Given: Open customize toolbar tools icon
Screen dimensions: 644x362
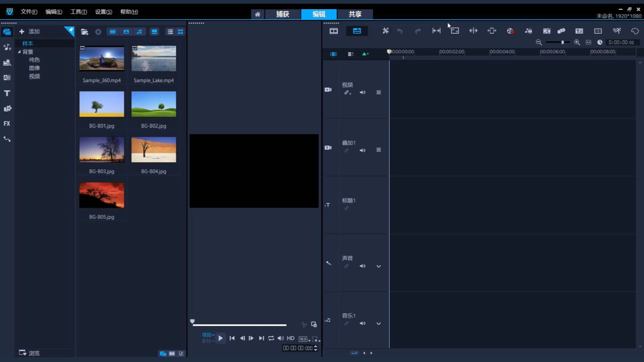Looking at the screenshot, I should click(386, 31).
